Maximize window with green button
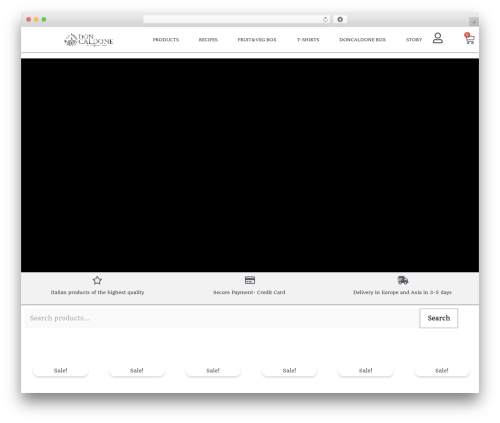The height and width of the screenshot is (423, 500). [44, 20]
